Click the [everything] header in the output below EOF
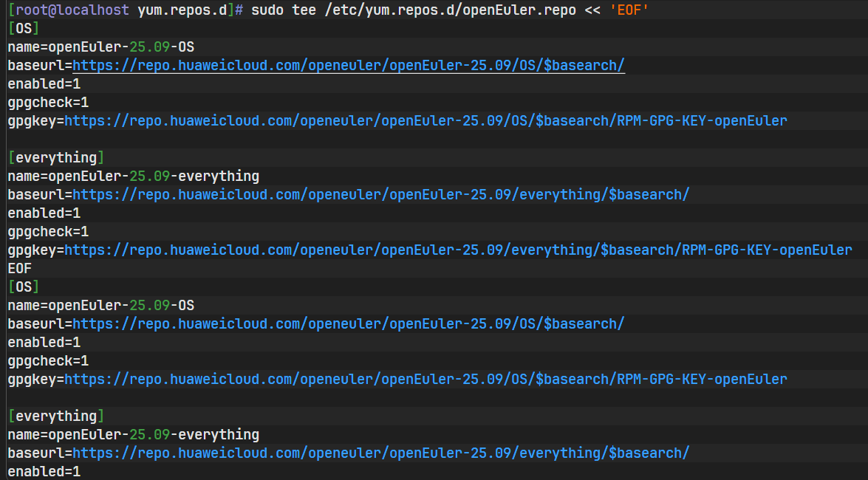 (56, 416)
